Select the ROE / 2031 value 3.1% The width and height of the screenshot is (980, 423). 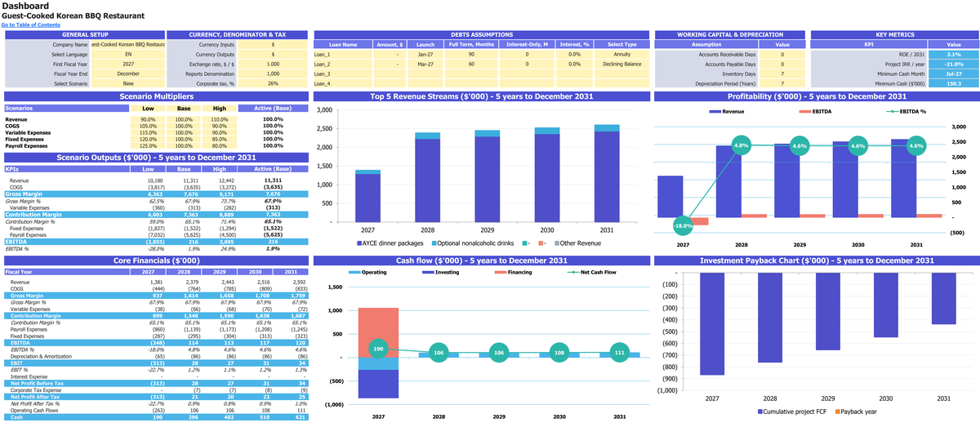coord(953,54)
